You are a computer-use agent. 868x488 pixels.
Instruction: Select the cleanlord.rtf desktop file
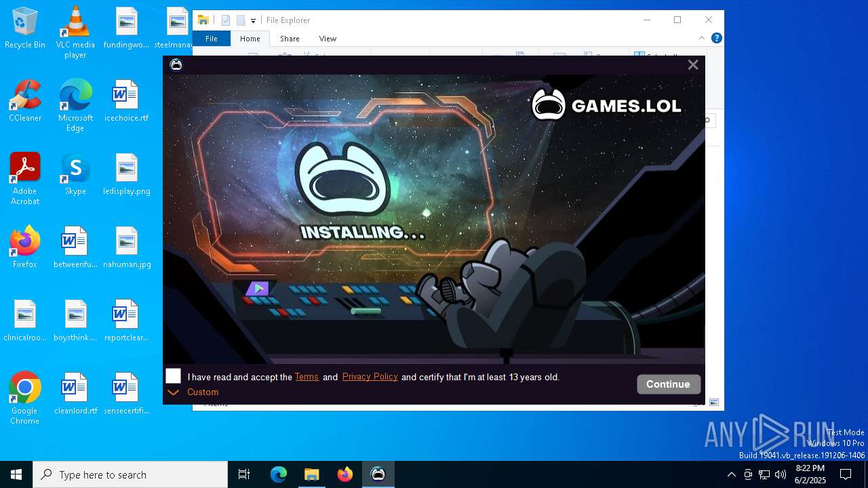75,394
